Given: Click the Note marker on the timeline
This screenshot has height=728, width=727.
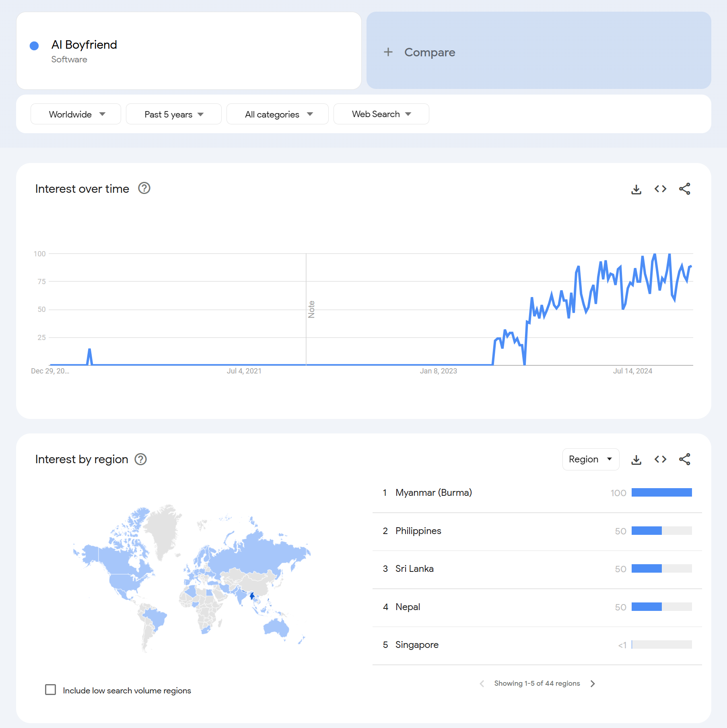Looking at the screenshot, I should 311,309.
